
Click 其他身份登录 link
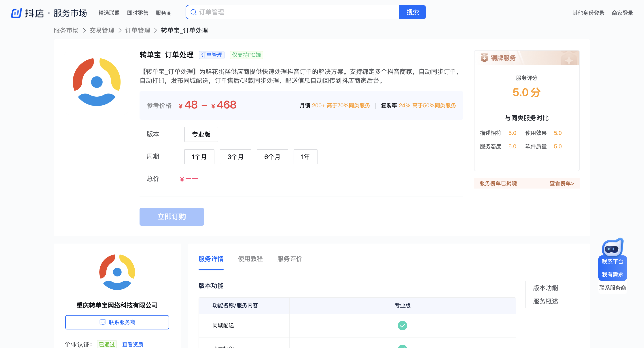point(589,13)
